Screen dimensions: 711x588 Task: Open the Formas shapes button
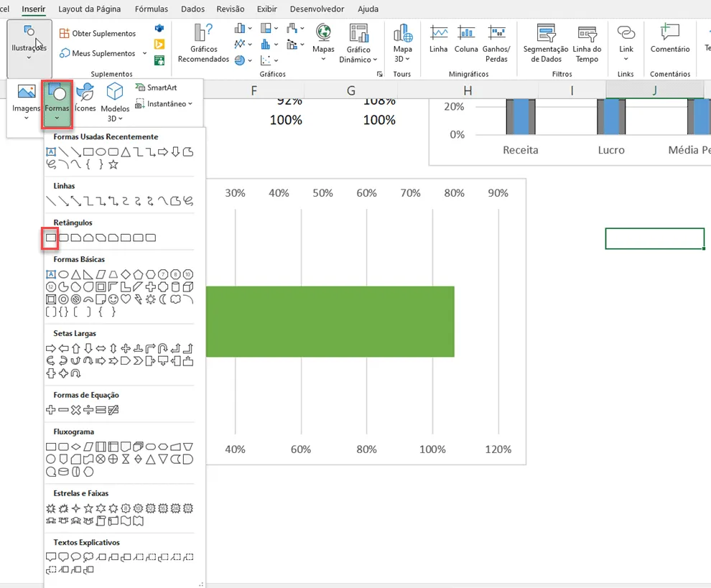[x=57, y=103]
